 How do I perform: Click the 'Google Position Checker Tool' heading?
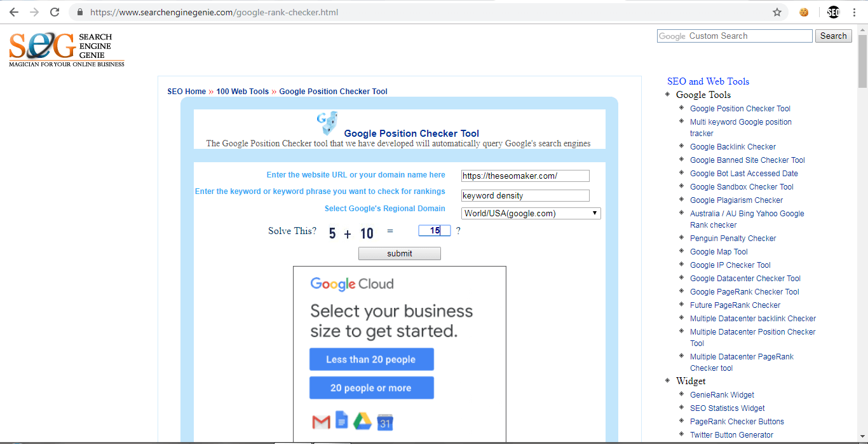point(412,134)
